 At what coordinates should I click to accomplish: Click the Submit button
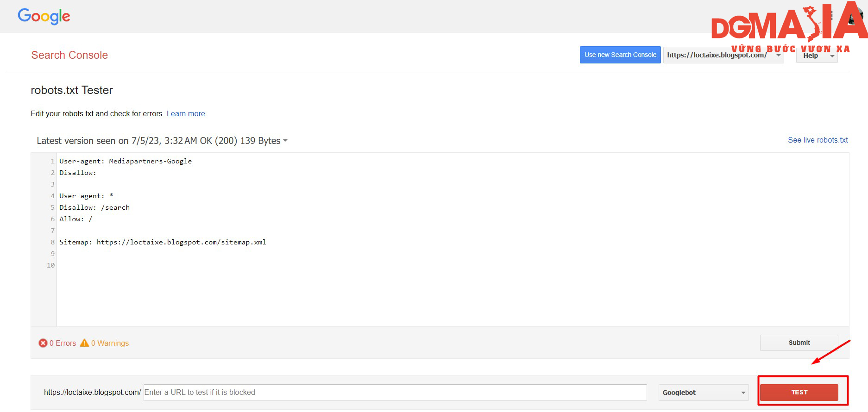click(x=799, y=343)
